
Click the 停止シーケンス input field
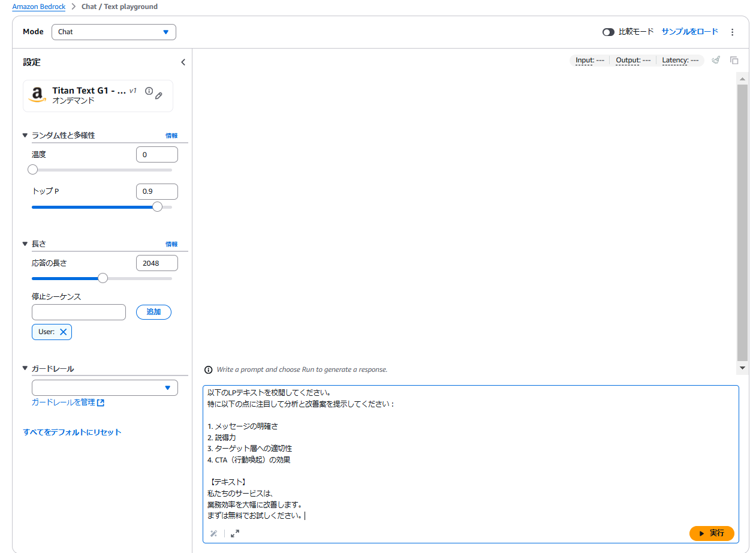(x=79, y=312)
